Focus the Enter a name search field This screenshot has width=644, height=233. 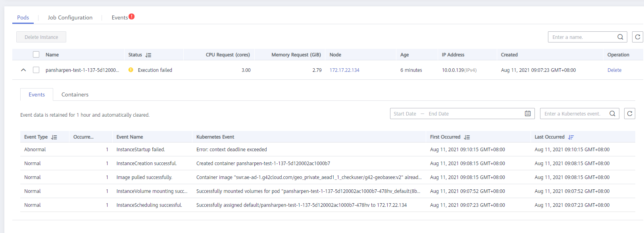tap(581, 37)
